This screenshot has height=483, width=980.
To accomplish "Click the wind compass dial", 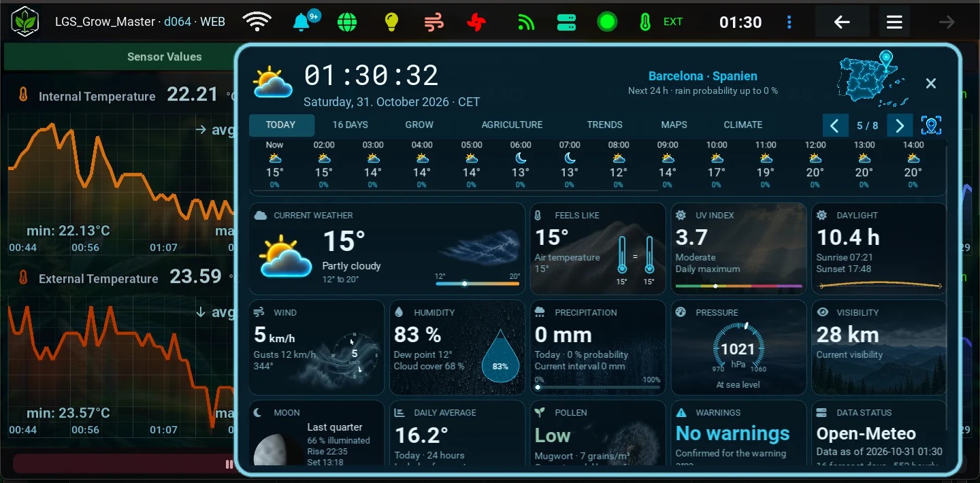I will click(x=355, y=354).
